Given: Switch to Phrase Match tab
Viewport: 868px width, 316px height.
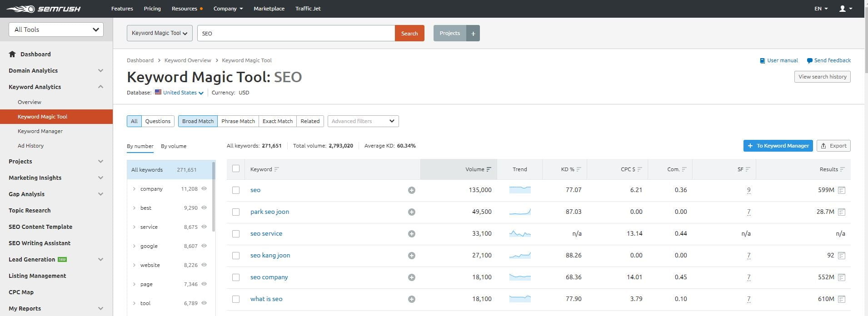Looking at the screenshot, I should point(238,121).
